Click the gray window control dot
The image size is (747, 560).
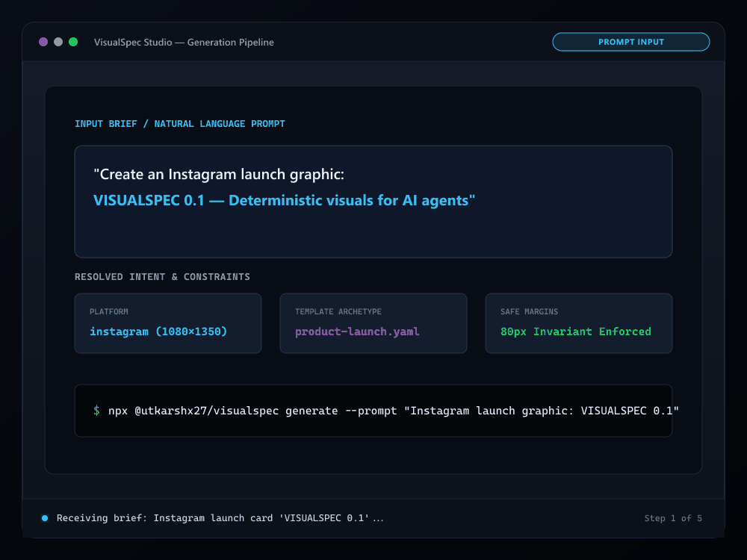pos(58,42)
